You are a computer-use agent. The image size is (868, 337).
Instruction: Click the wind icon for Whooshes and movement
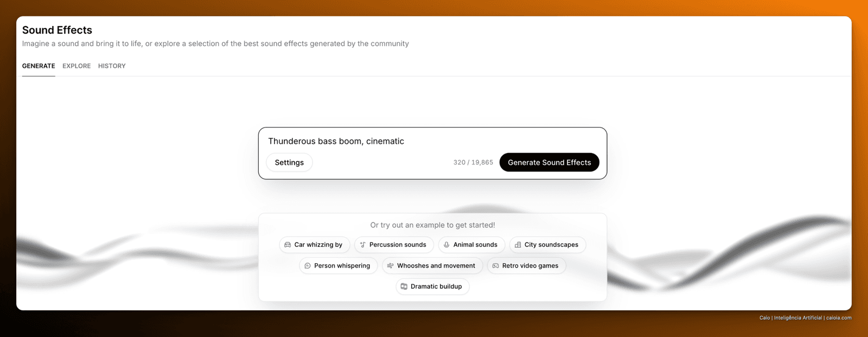390,266
